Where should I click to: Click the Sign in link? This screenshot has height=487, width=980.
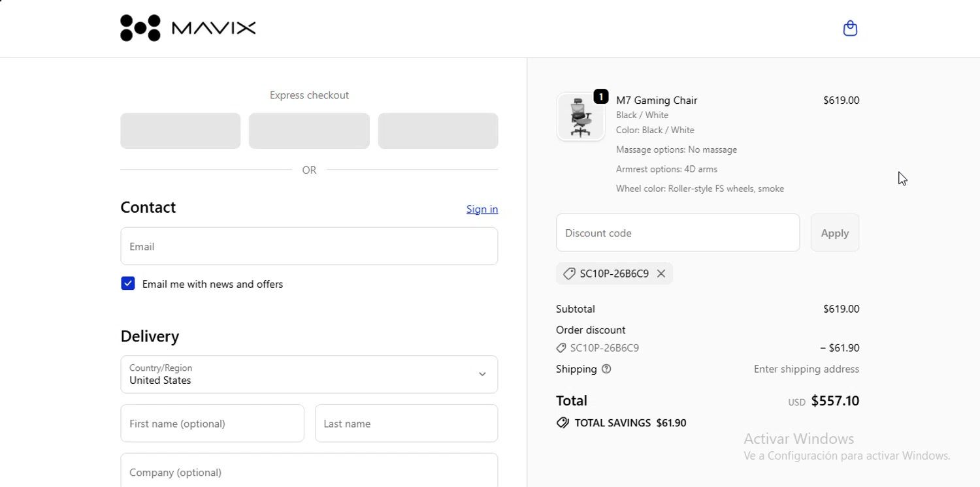(482, 209)
